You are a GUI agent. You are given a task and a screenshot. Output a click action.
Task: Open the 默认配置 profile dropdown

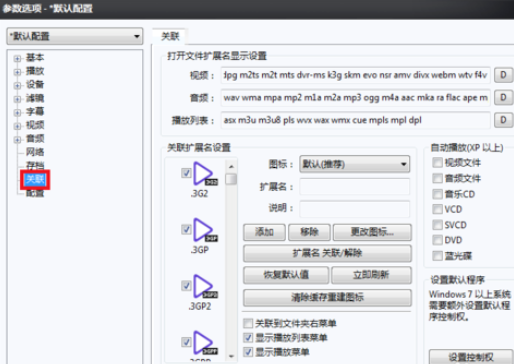(75, 36)
